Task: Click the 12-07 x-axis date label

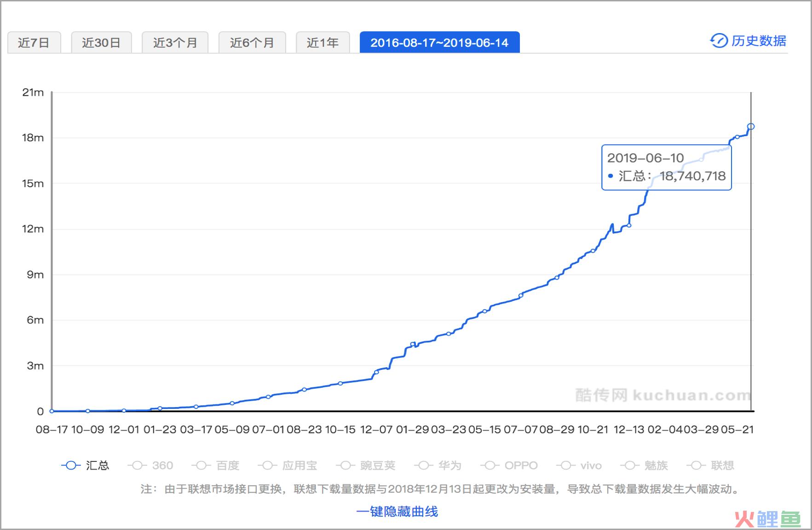Action: [376, 430]
